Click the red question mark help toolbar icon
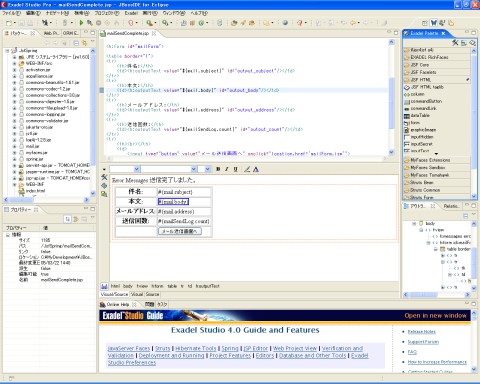Viewport: 480px width, 384px height. coord(300,23)
